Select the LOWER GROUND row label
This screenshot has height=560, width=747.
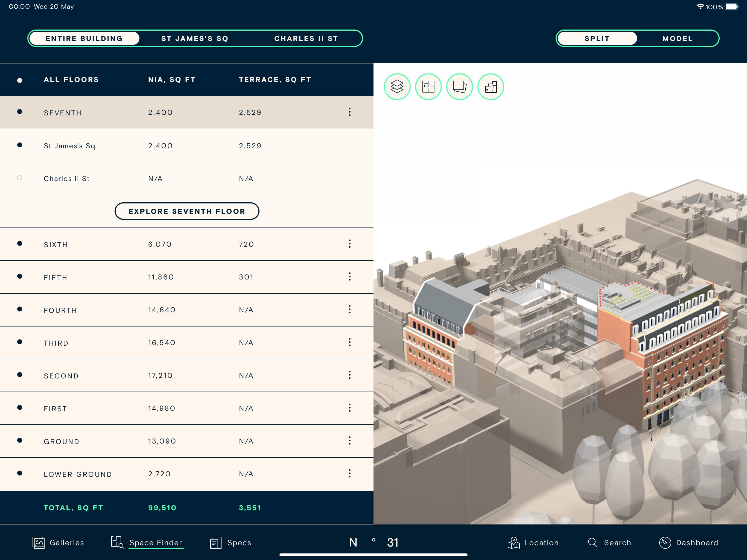coord(78,474)
